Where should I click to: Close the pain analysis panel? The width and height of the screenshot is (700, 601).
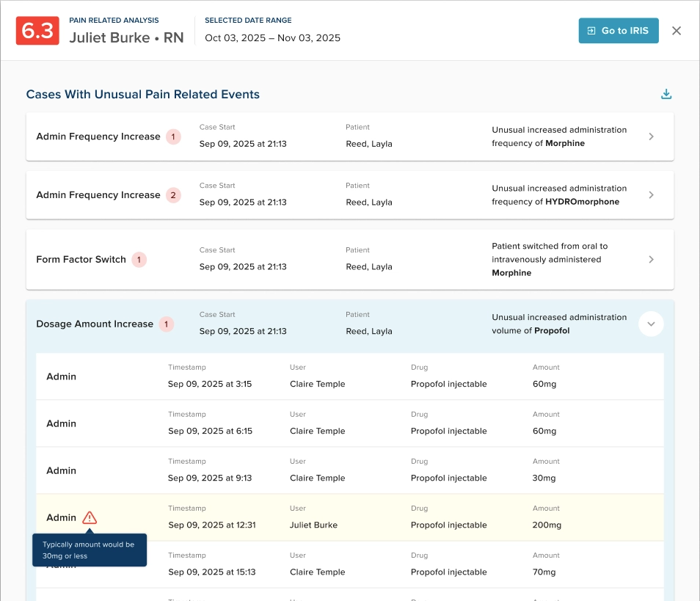[677, 30]
